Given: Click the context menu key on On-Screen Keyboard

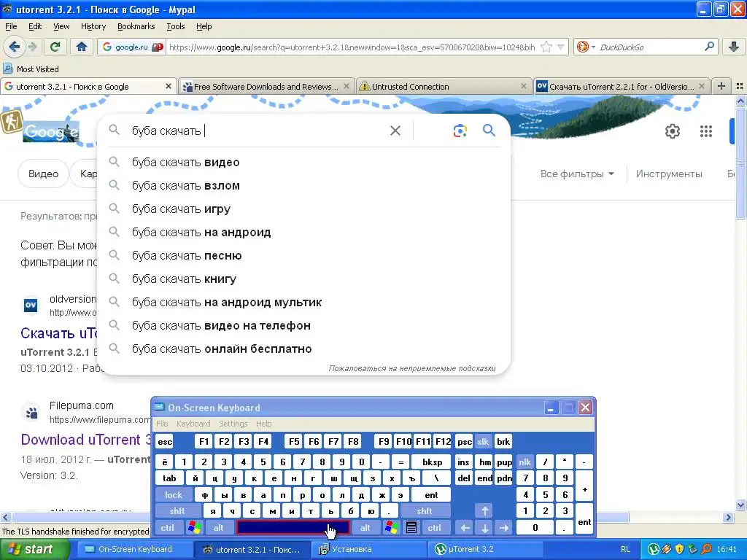Looking at the screenshot, I should point(411,527).
